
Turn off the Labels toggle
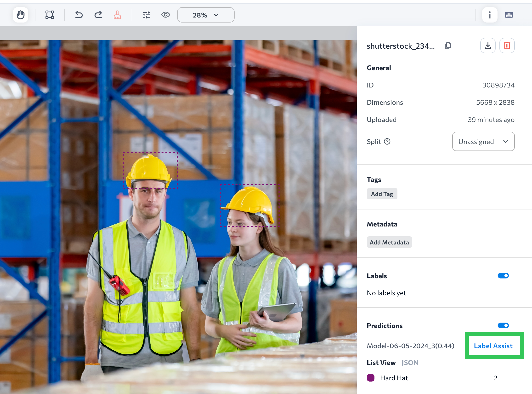(503, 276)
